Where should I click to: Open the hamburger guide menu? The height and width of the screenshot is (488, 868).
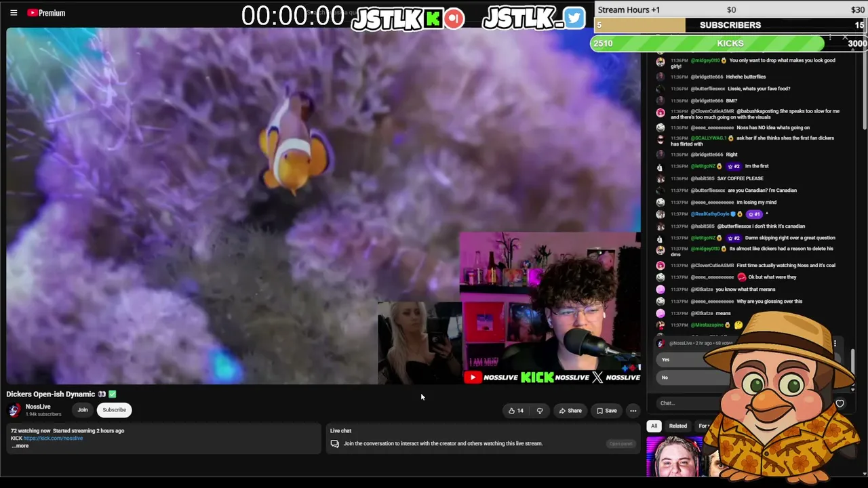[x=14, y=13]
